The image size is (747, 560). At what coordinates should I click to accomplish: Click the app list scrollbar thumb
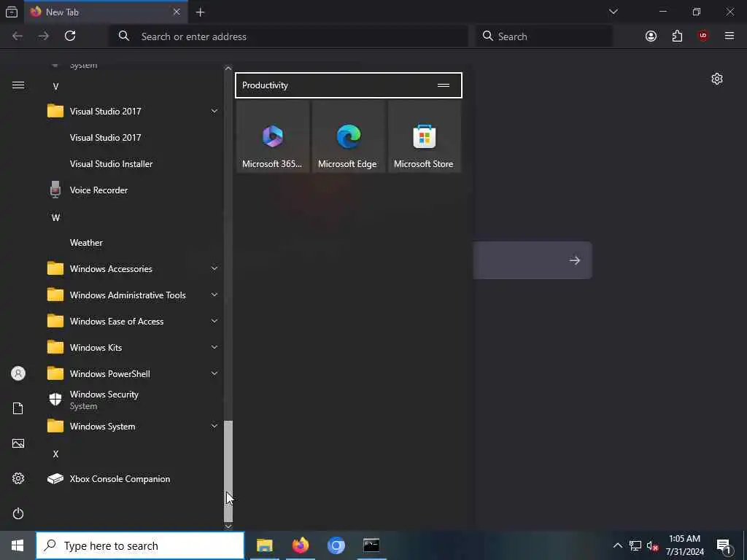[228, 470]
